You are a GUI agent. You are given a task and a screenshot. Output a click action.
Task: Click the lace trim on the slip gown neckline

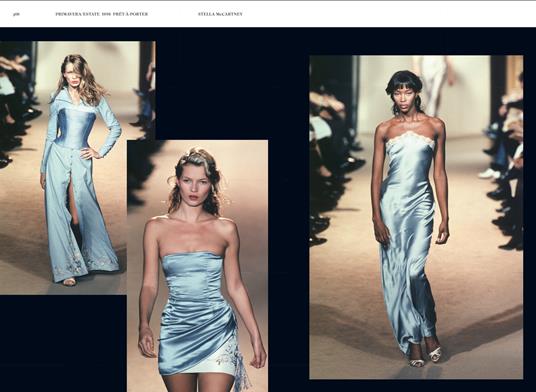point(410,140)
